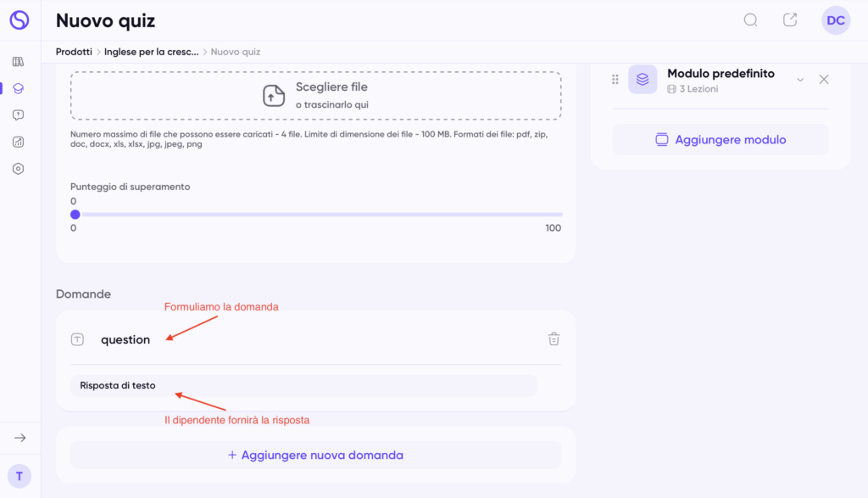Open the DC user avatar menu
The height and width of the screenshot is (498, 868).
coord(836,20)
